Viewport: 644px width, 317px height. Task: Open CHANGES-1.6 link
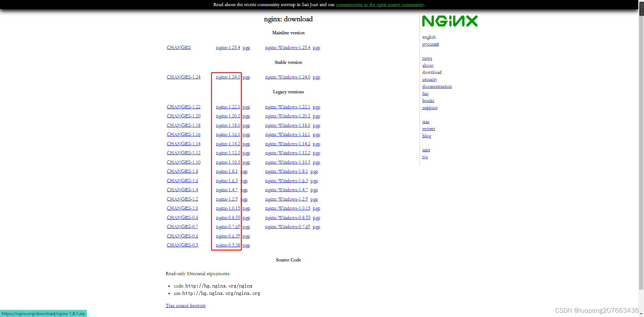(x=182, y=181)
